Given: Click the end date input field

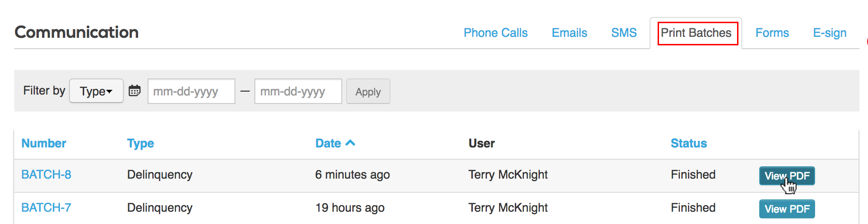Looking at the screenshot, I should [298, 91].
